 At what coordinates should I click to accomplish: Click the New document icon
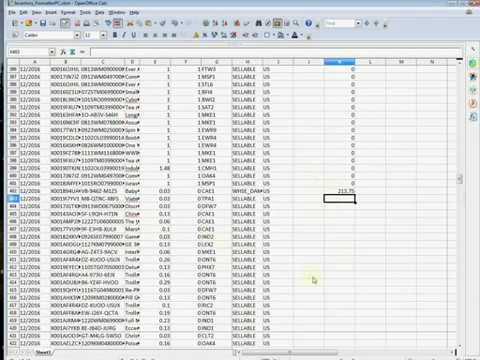coord(15,23)
